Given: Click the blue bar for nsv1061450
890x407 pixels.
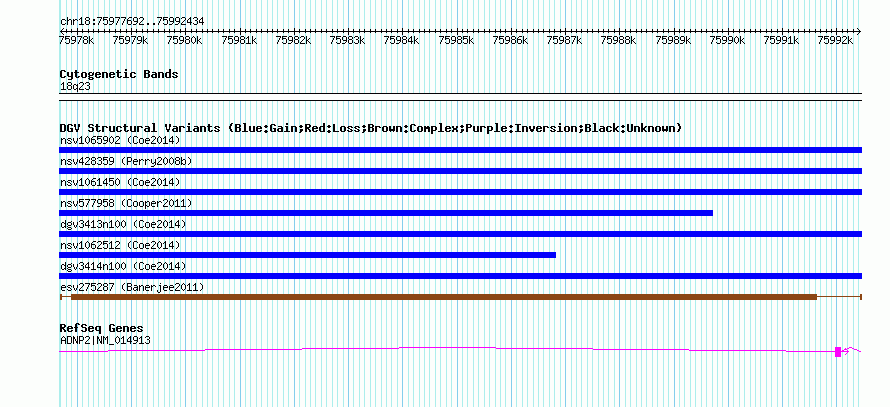Looking at the screenshot, I should (x=460, y=192).
